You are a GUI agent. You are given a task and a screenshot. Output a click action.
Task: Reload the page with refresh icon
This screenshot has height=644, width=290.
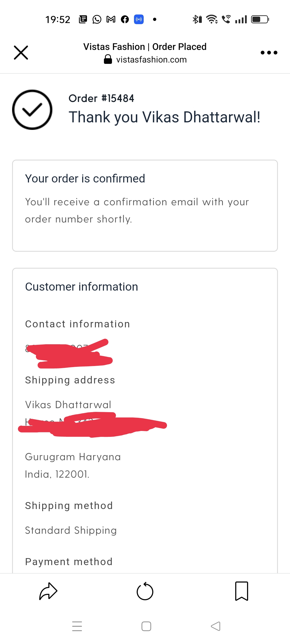145,591
